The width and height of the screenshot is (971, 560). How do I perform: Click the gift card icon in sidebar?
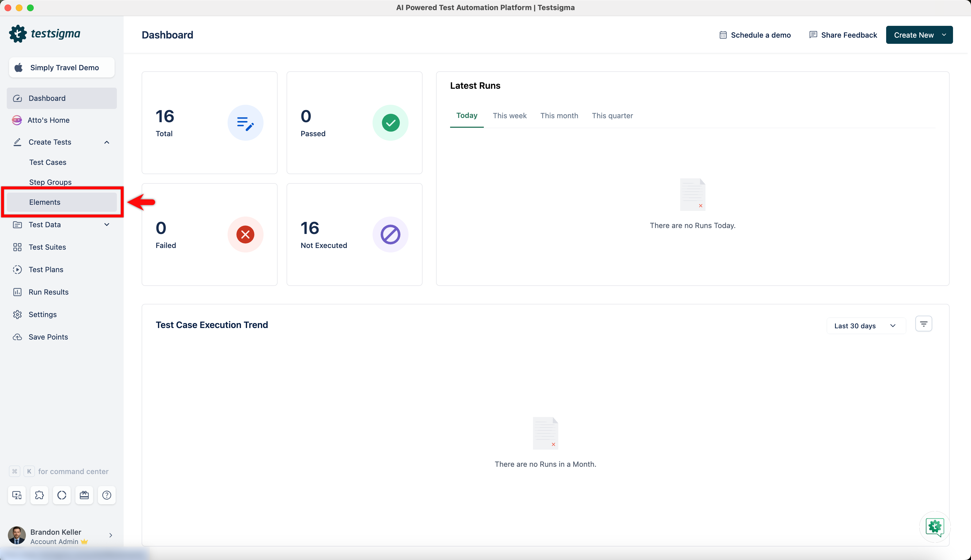point(84,495)
